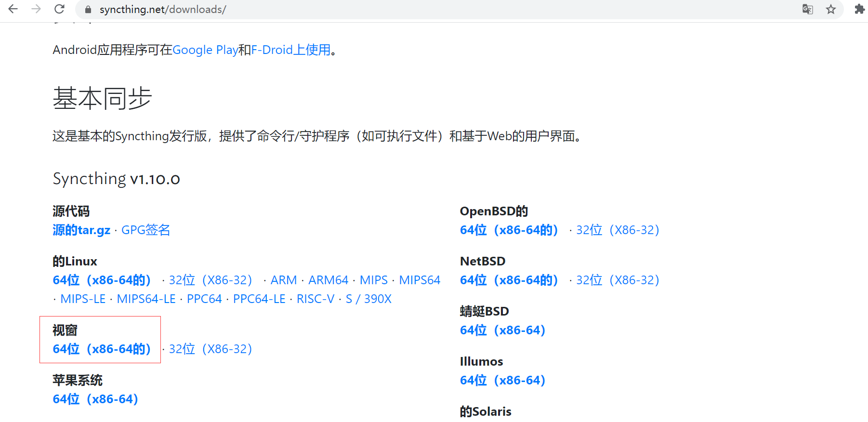Download Windows (视窗) 32位 X86-32 build
Image resolution: width=868 pixels, height=422 pixels.
(210, 349)
